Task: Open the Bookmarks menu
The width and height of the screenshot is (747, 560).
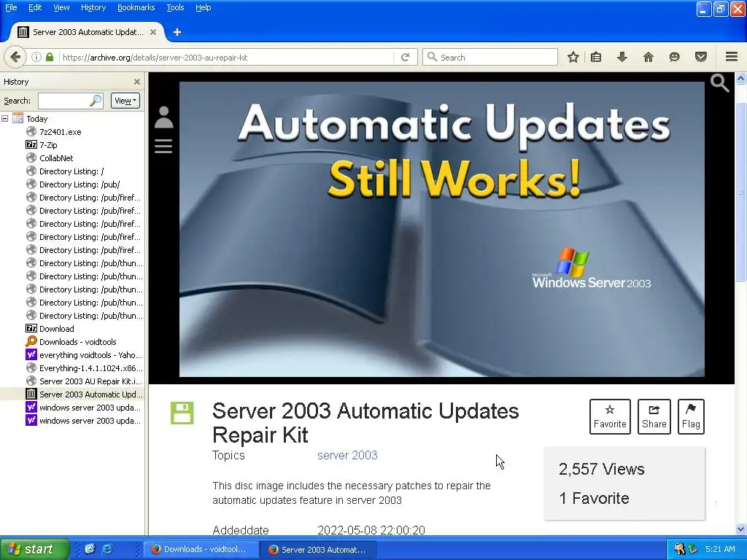Action: pyautogui.click(x=136, y=7)
